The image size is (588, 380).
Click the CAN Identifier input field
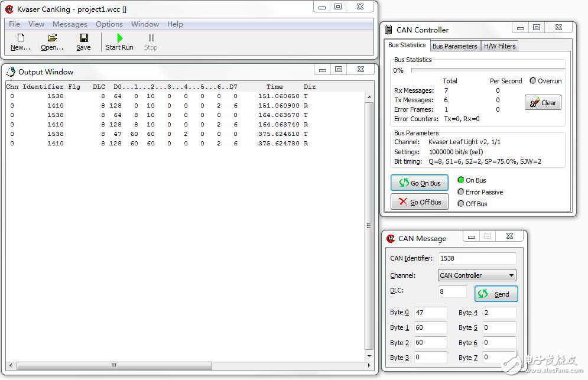tap(477, 258)
